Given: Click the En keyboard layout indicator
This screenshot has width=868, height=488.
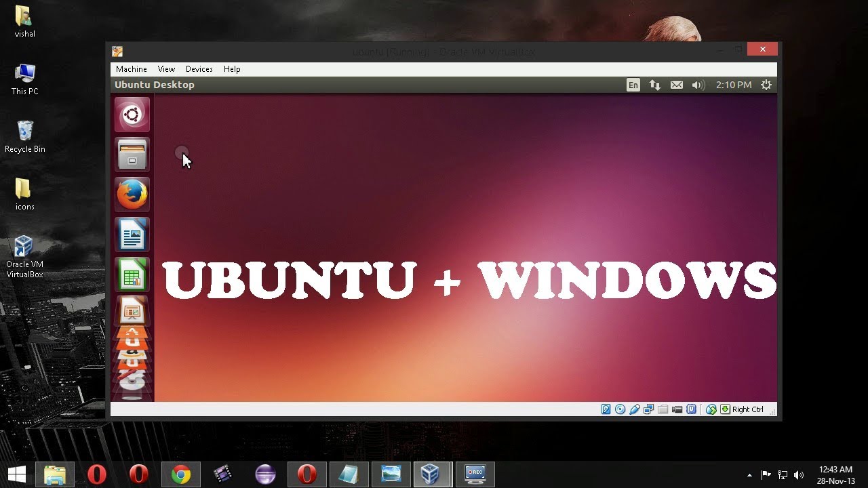Looking at the screenshot, I should (633, 85).
